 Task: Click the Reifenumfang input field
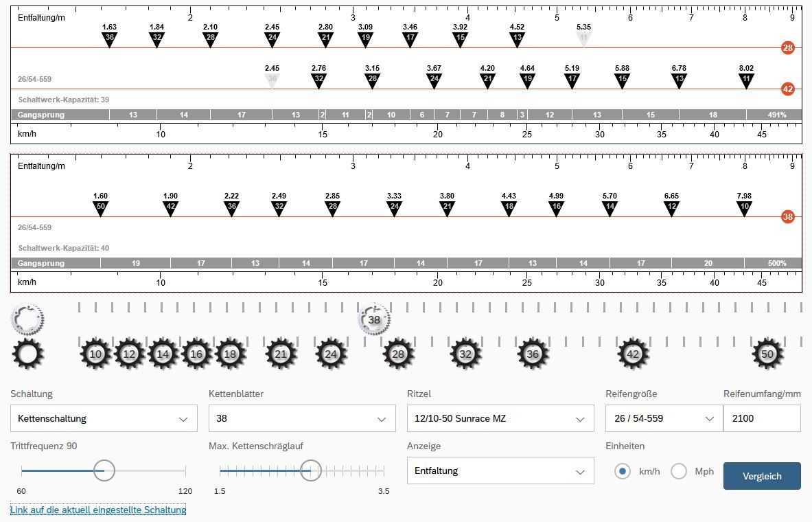[761, 418]
